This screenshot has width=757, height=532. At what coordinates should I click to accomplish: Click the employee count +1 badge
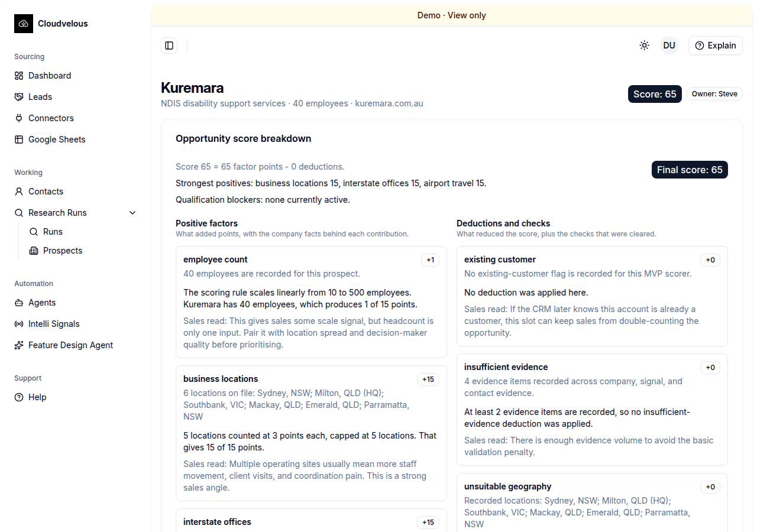(430, 260)
